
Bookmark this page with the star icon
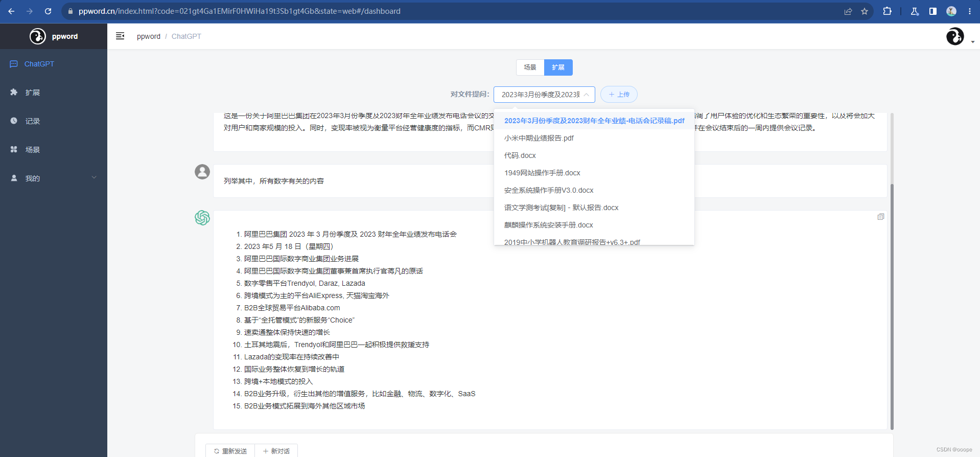click(865, 11)
